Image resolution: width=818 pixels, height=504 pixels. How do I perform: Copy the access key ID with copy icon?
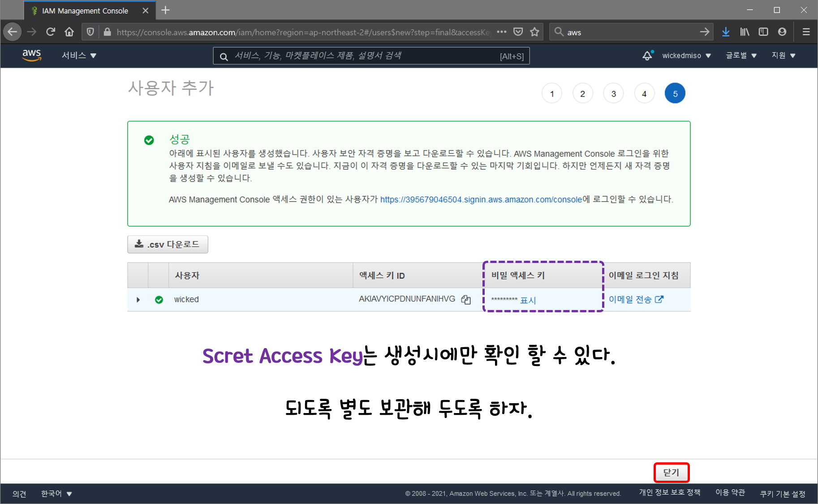[466, 300]
